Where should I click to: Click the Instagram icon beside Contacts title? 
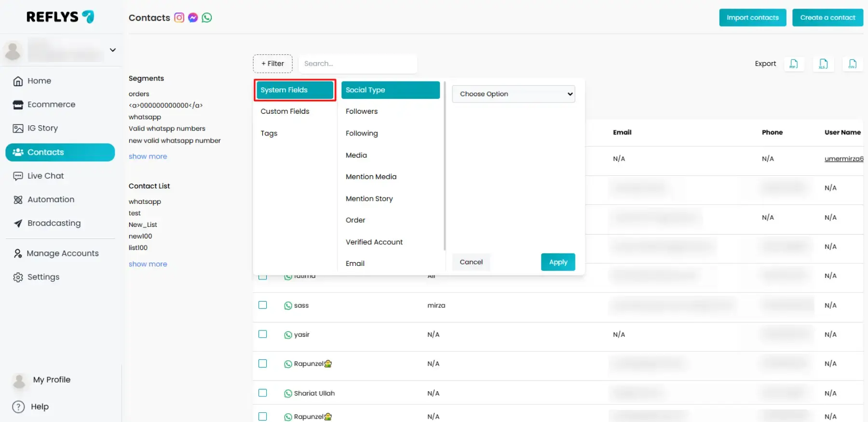pos(179,18)
